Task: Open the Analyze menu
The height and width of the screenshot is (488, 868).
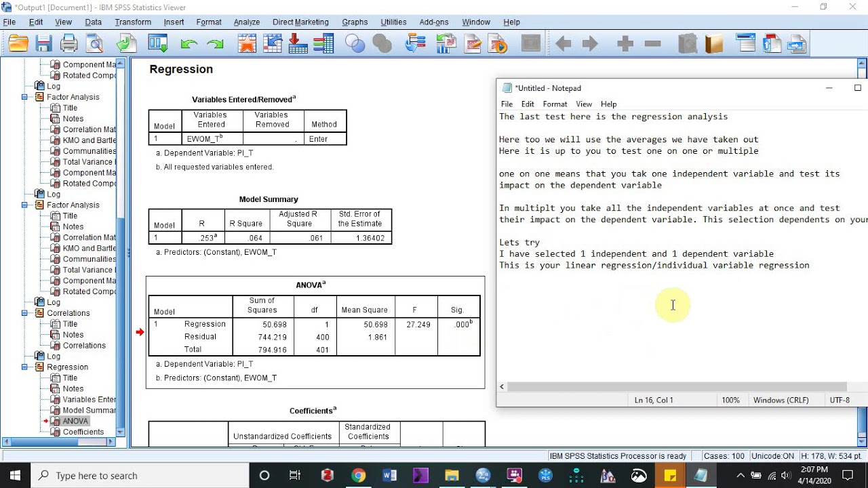Action: point(247,22)
